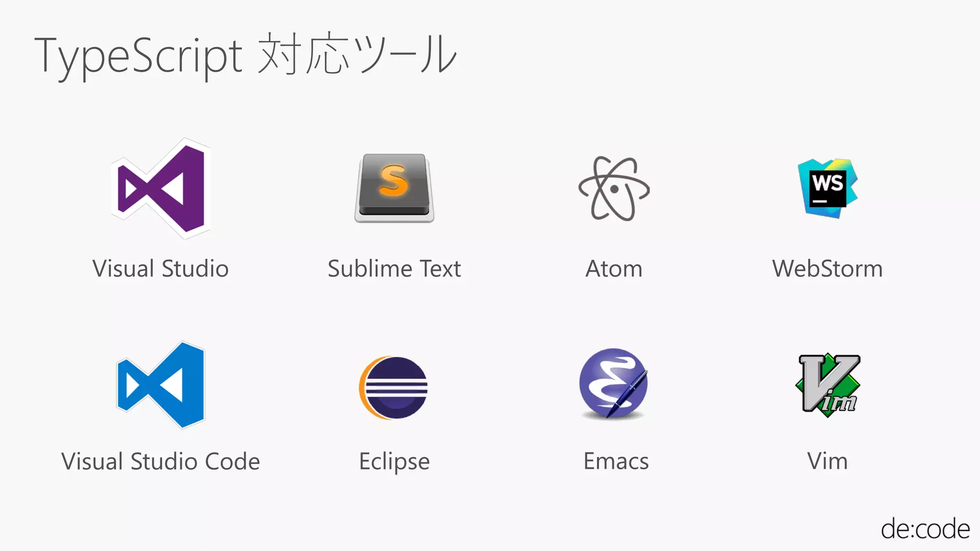Select the Atom label text

click(614, 269)
